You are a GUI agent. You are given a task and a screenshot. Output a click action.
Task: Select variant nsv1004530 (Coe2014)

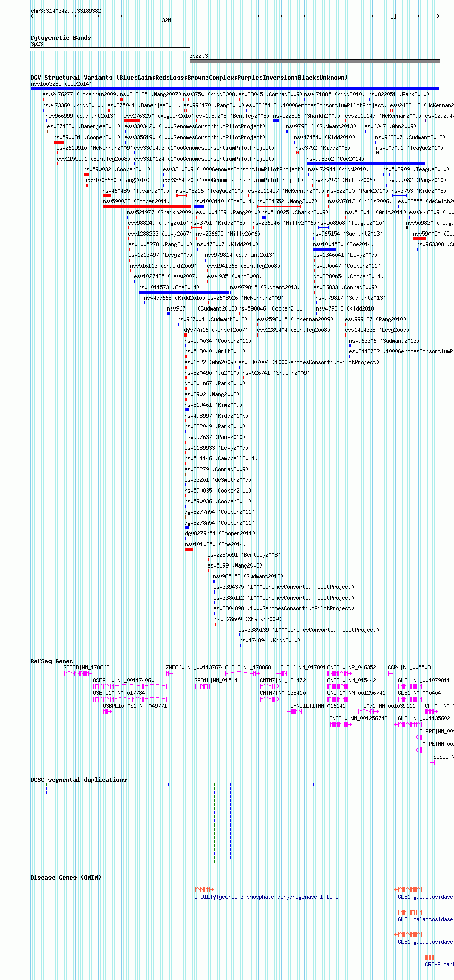click(x=343, y=244)
